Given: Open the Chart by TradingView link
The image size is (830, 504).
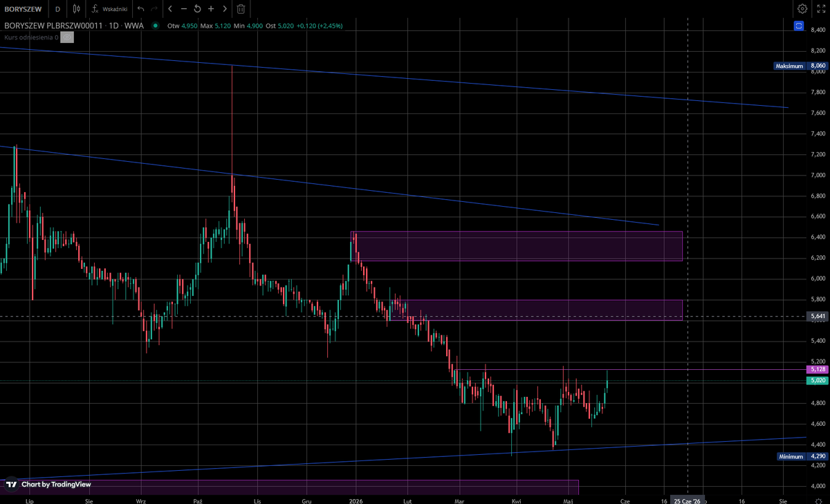Looking at the screenshot, I should click(x=48, y=485).
